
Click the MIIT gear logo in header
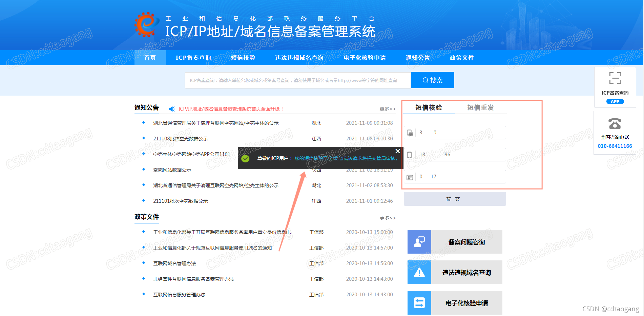tap(147, 24)
